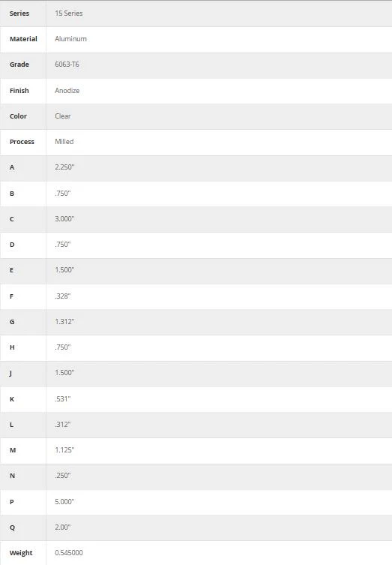This screenshot has height=565, width=392.
Task: Click dimension M value 1.125"
Action: tap(64, 450)
